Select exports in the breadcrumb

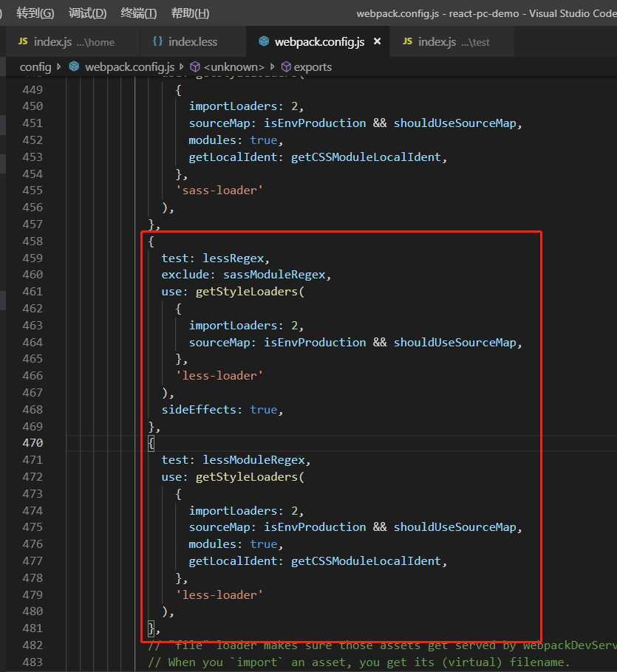[x=313, y=67]
